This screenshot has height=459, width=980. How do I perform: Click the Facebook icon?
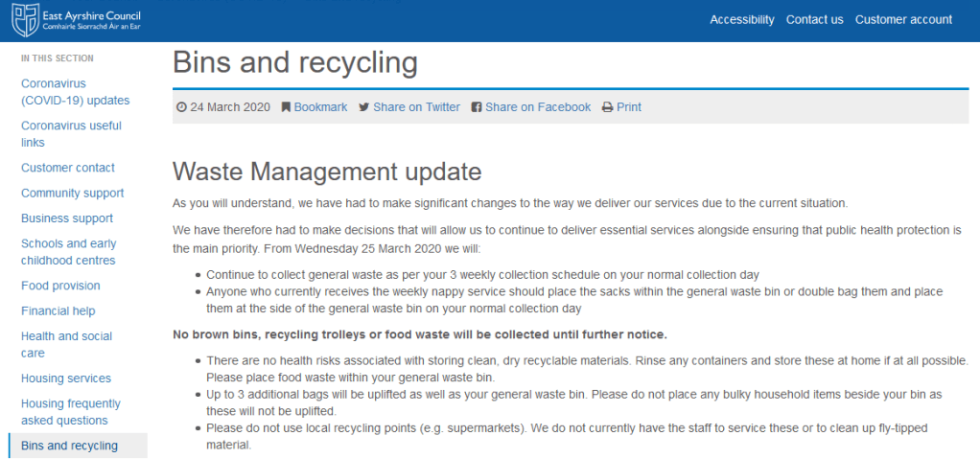pos(477,107)
